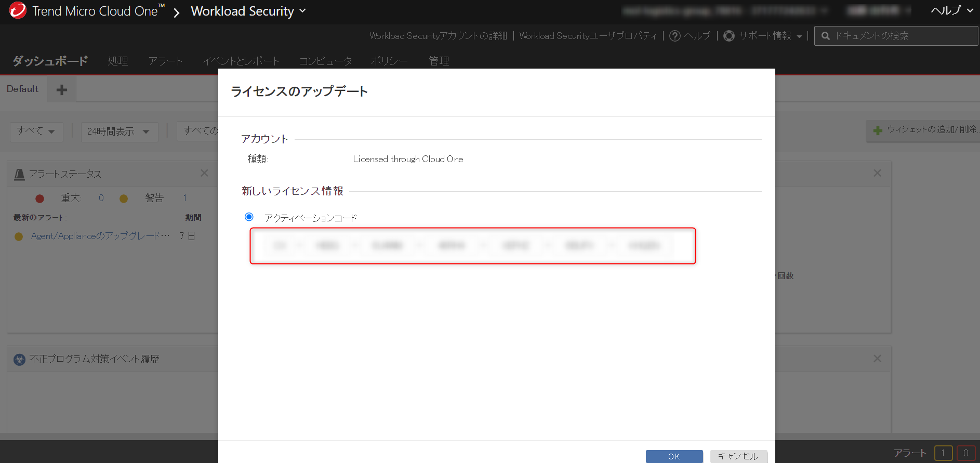Click the 'Licensed through Cloud One' text
The height and width of the screenshot is (463, 980).
408,159
